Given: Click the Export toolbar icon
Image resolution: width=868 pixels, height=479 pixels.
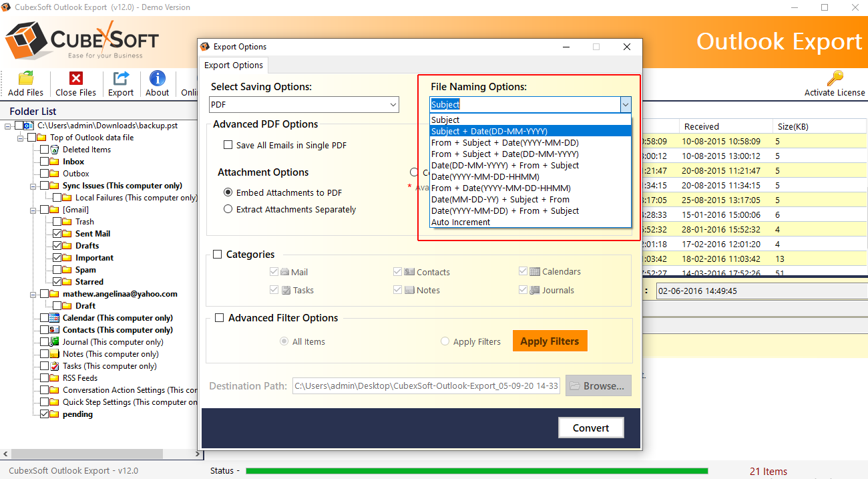Looking at the screenshot, I should point(121,77).
